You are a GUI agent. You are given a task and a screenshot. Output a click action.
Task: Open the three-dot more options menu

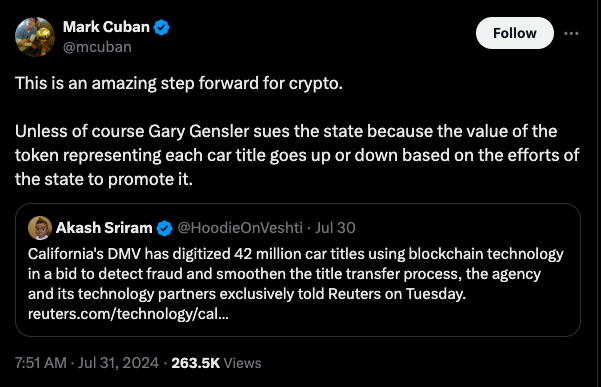tap(571, 33)
